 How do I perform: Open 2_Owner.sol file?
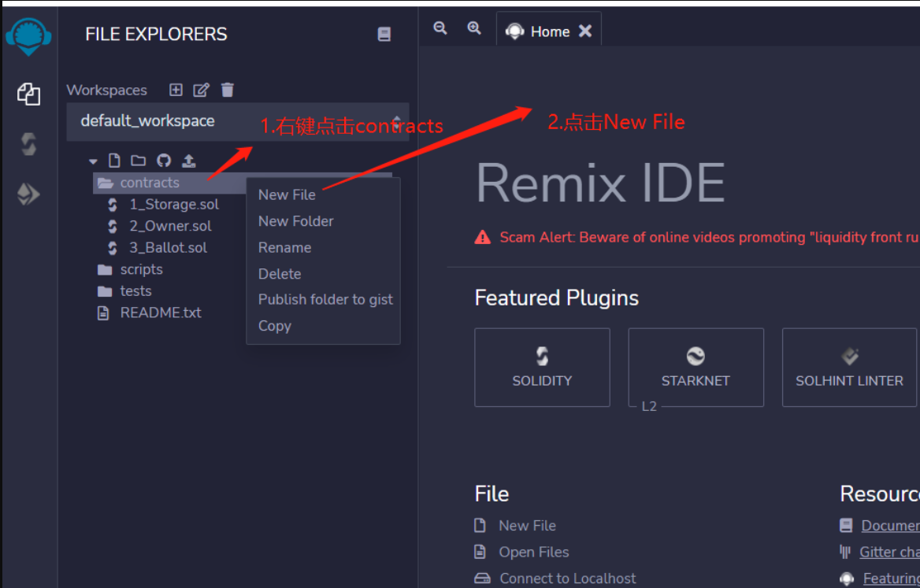point(170,226)
